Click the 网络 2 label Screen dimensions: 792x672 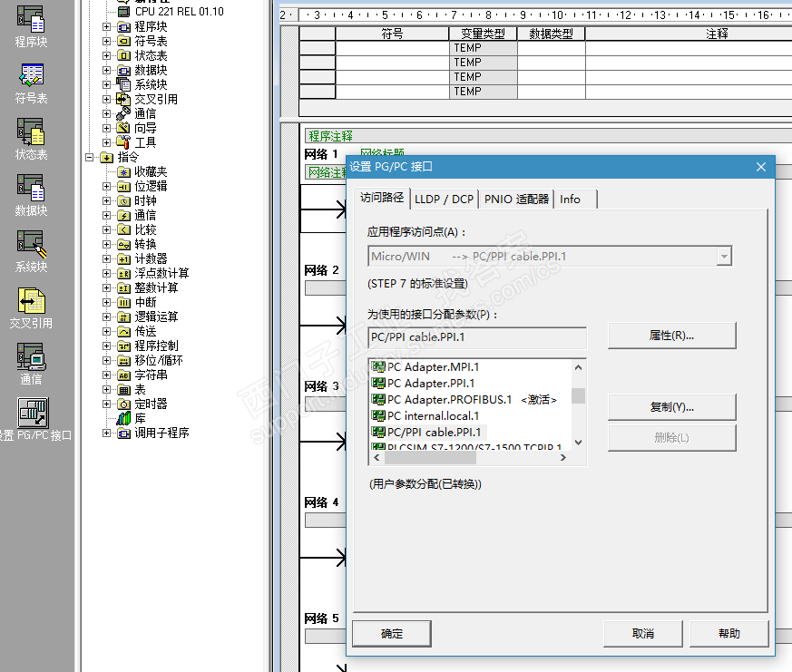pos(322,270)
